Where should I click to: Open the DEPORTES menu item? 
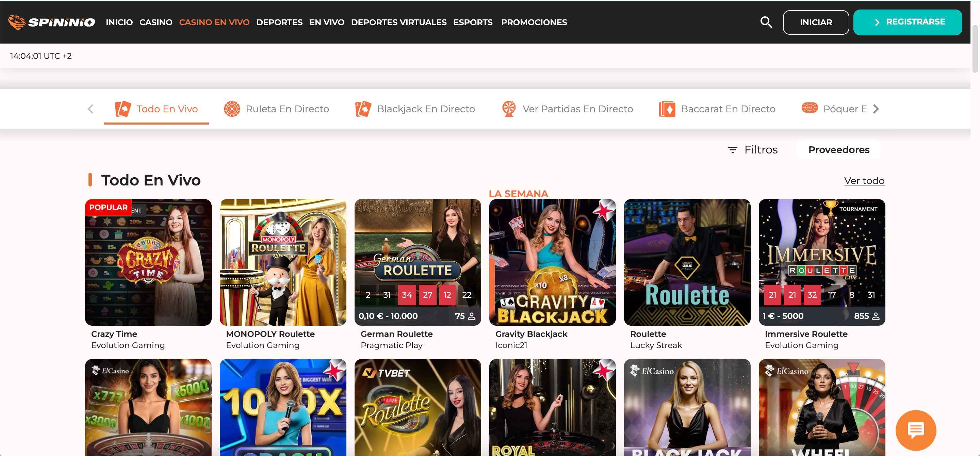point(279,22)
